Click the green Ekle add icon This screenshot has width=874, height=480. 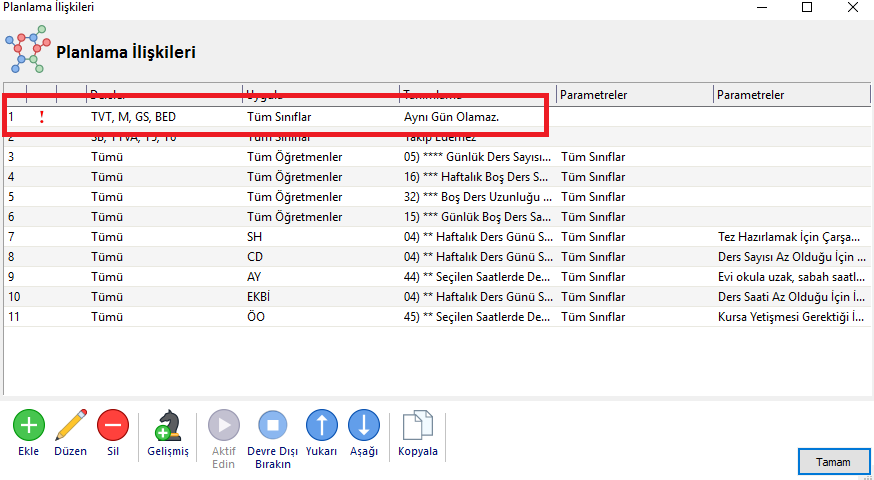coord(28,426)
